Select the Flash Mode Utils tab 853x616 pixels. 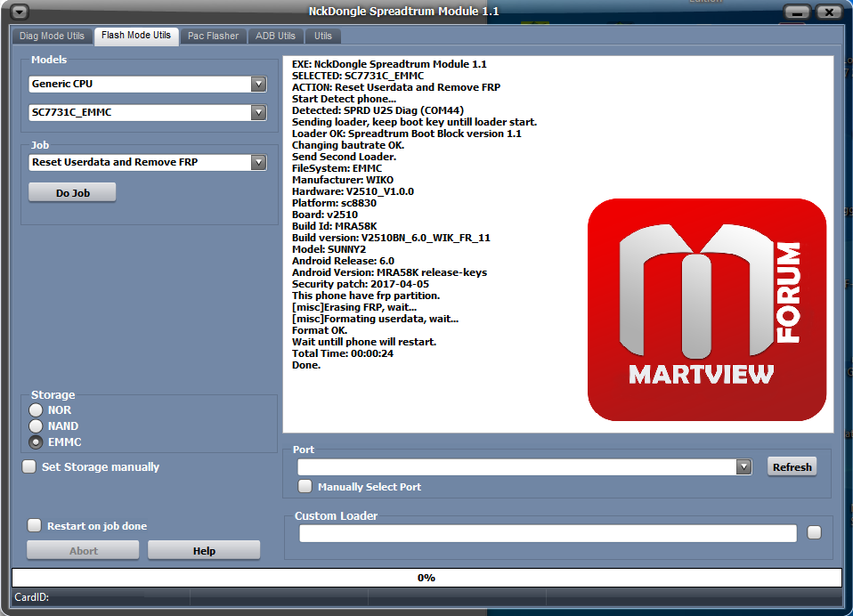pyautogui.click(x=136, y=36)
